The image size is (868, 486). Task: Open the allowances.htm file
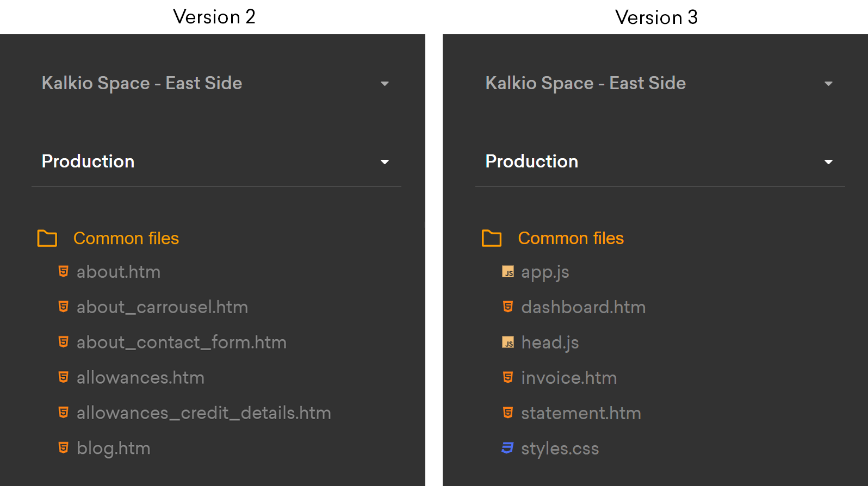[140, 378]
